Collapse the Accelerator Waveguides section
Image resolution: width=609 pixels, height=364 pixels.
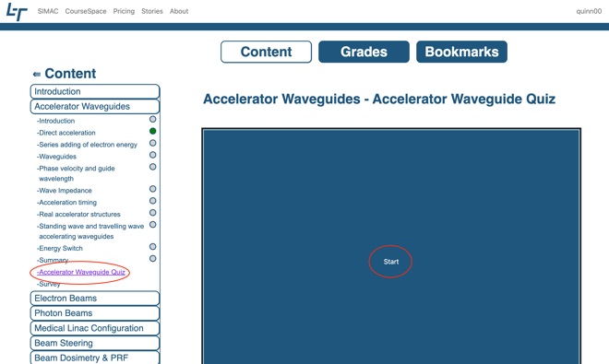[x=95, y=106]
